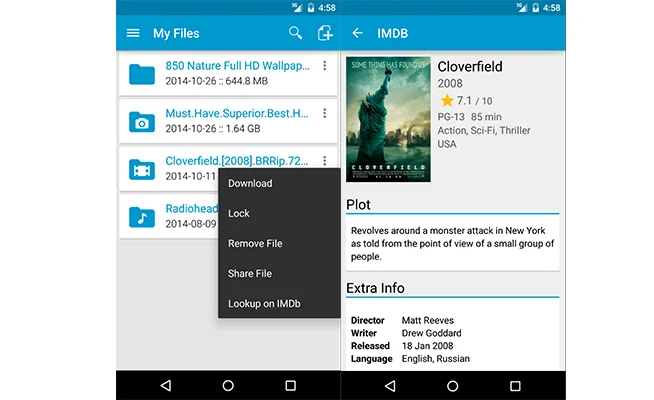Tap Android back button under IMDB screen
This screenshot has width=654, height=400.
point(390,385)
